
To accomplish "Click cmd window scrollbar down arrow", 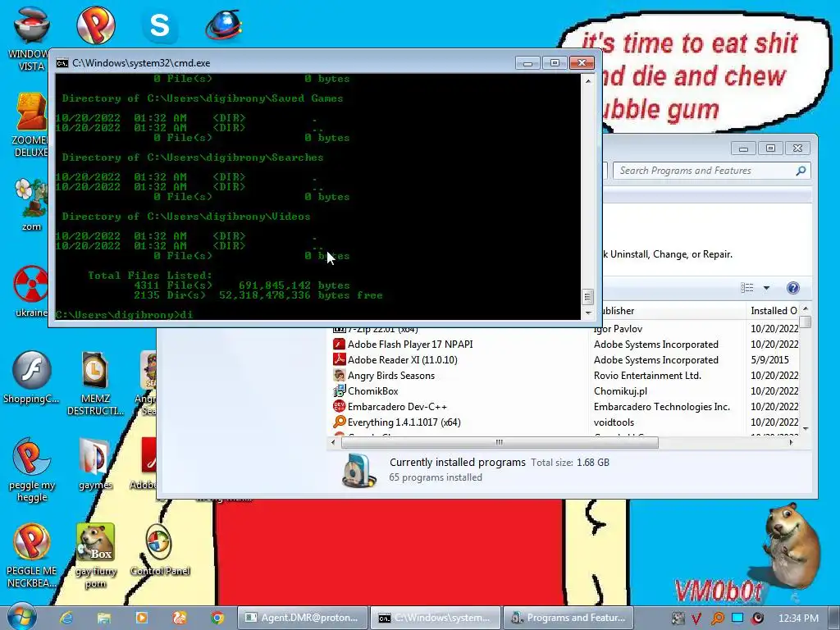I will (587, 313).
